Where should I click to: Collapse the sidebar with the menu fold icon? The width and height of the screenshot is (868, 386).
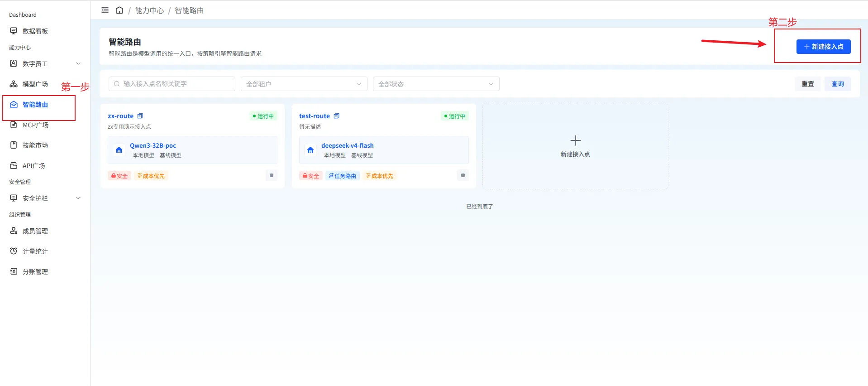(105, 10)
